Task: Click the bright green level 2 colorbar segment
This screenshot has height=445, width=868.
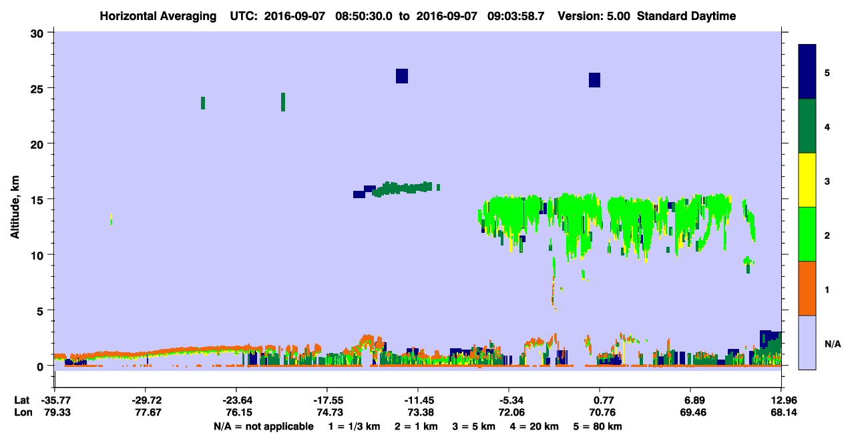Action: 807,234
